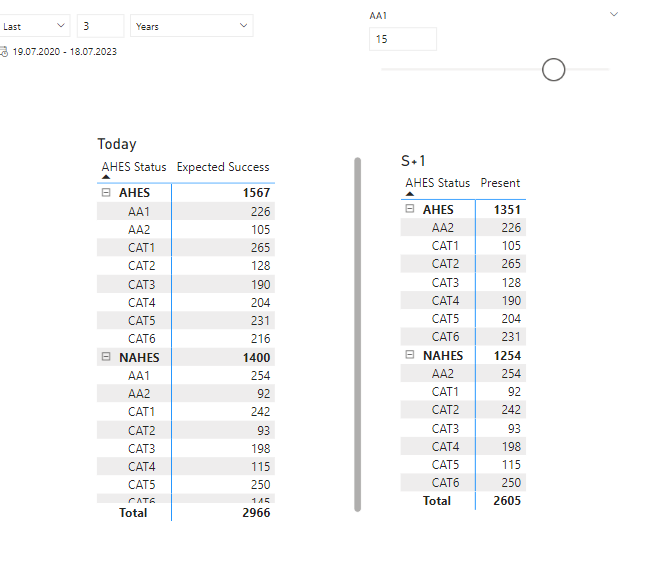Select the Total 2605 in S+1 table
Image resolution: width=646 pixels, height=570 pixels.
[507, 501]
